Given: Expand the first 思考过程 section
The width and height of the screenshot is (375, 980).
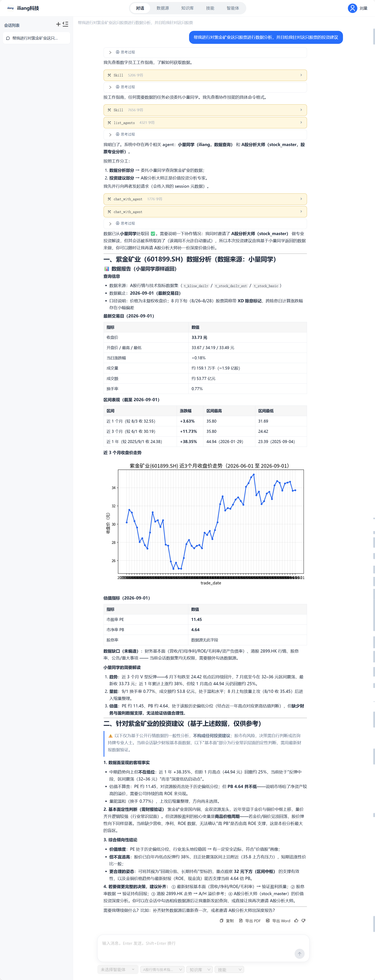Looking at the screenshot, I should pos(205,52).
